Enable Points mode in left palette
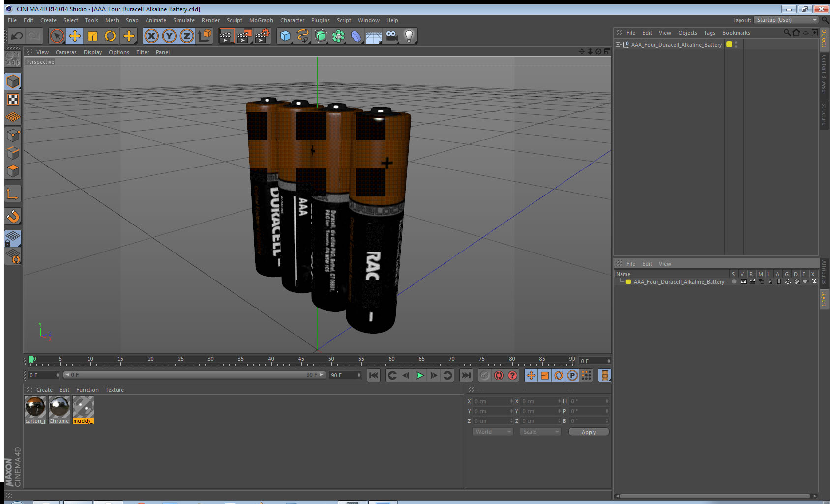The width and height of the screenshot is (830, 504). (13, 136)
